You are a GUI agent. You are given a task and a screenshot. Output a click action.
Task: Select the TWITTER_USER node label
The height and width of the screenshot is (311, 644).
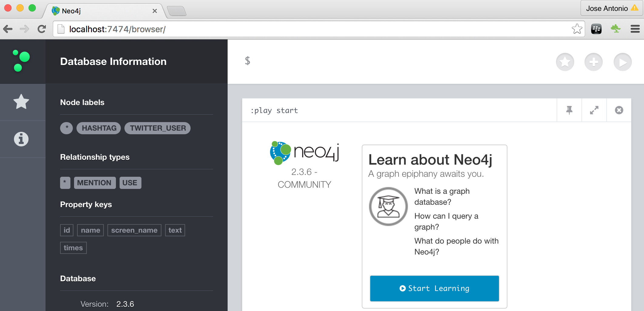pyautogui.click(x=158, y=128)
